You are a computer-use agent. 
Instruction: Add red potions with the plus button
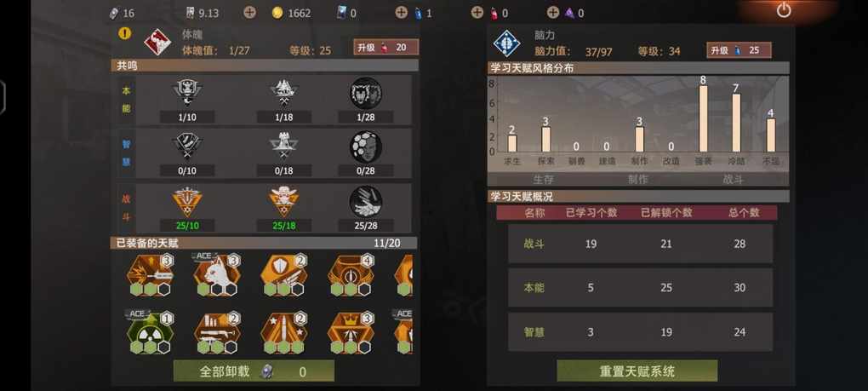[x=477, y=12]
